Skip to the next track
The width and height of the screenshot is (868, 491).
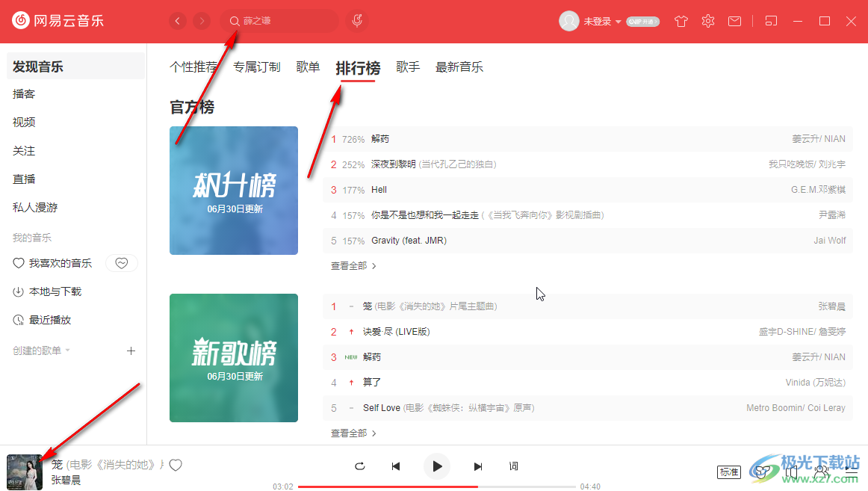(x=478, y=466)
